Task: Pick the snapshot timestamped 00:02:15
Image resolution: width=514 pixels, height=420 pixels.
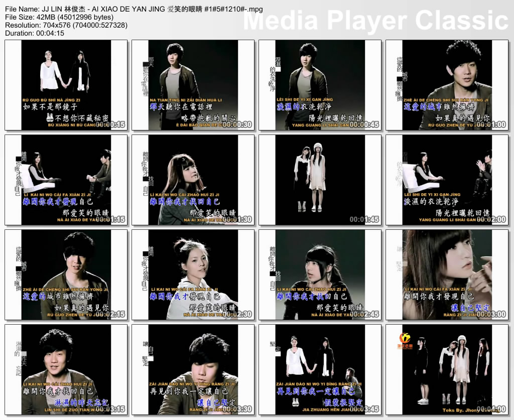Action: point(66,274)
